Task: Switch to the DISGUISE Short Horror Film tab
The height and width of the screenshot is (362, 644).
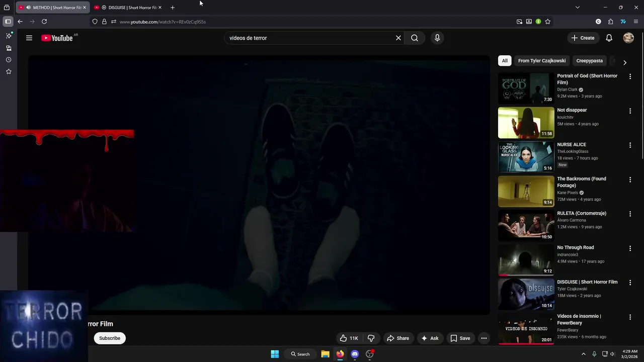Action: tap(128, 8)
